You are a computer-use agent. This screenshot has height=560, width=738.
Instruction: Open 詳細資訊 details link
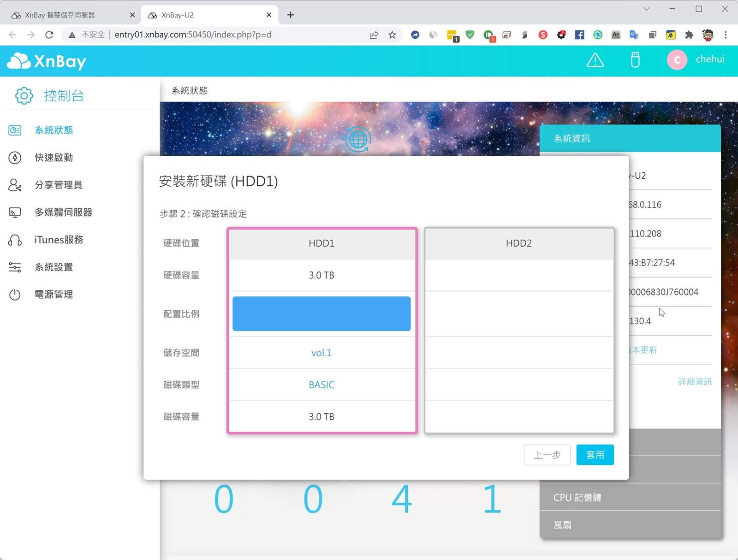coord(694,382)
